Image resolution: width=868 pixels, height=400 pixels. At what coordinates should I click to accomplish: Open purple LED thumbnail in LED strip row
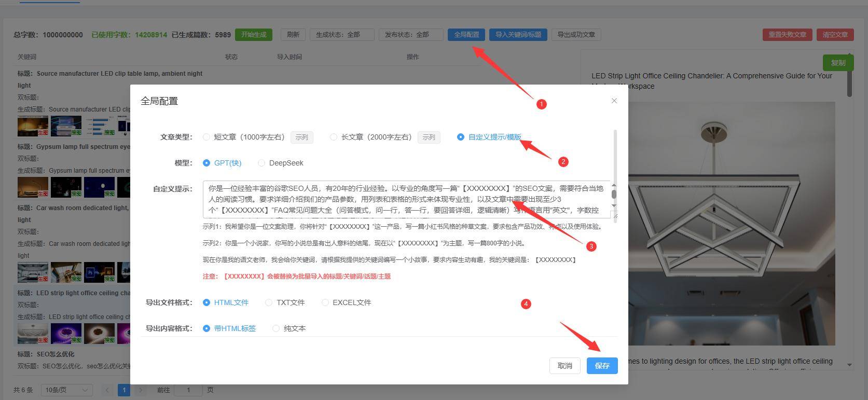click(66, 334)
